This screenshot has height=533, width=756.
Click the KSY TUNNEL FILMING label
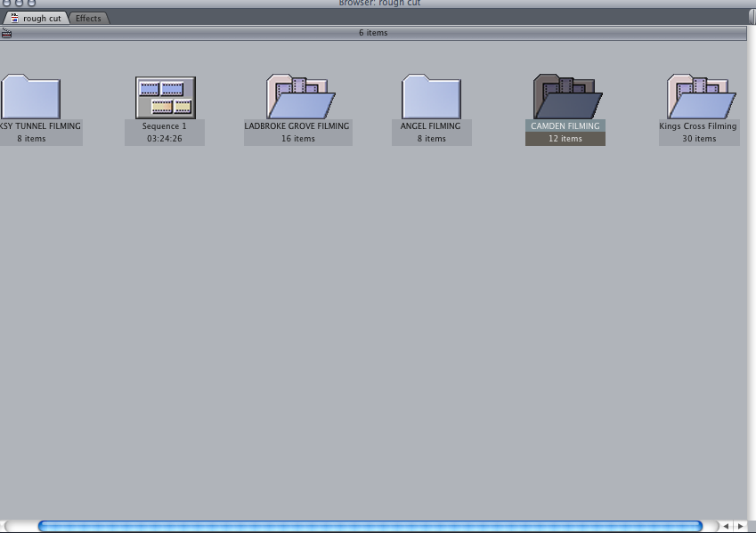pos(40,125)
